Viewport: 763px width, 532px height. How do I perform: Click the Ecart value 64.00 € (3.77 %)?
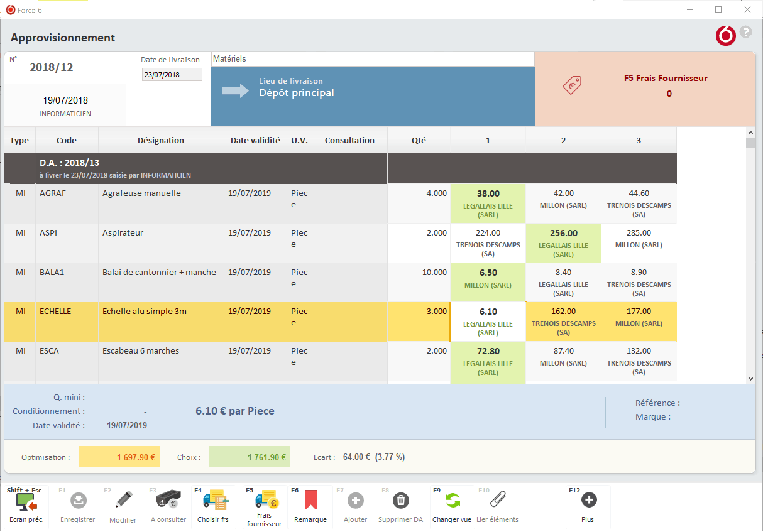pyautogui.click(x=374, y=457)
